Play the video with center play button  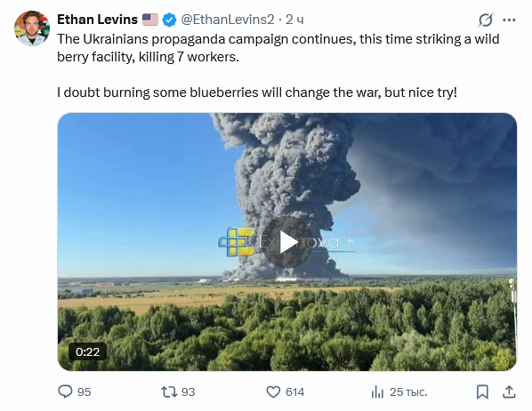(x=287, y=242)
